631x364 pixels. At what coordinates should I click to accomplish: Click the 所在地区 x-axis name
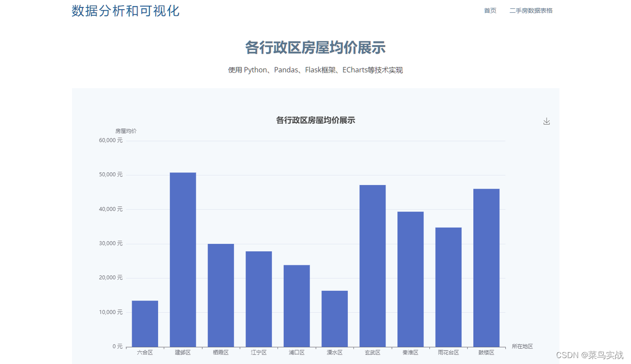[523, 346]
